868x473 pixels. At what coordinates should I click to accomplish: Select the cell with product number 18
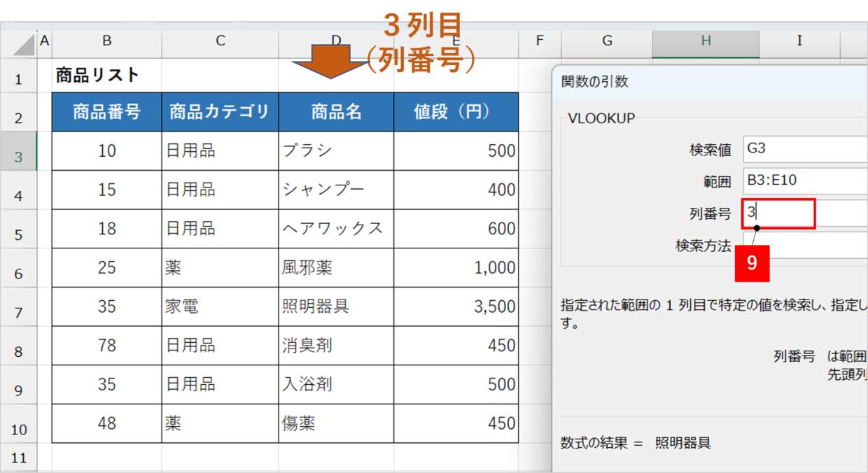click(106, 228)
